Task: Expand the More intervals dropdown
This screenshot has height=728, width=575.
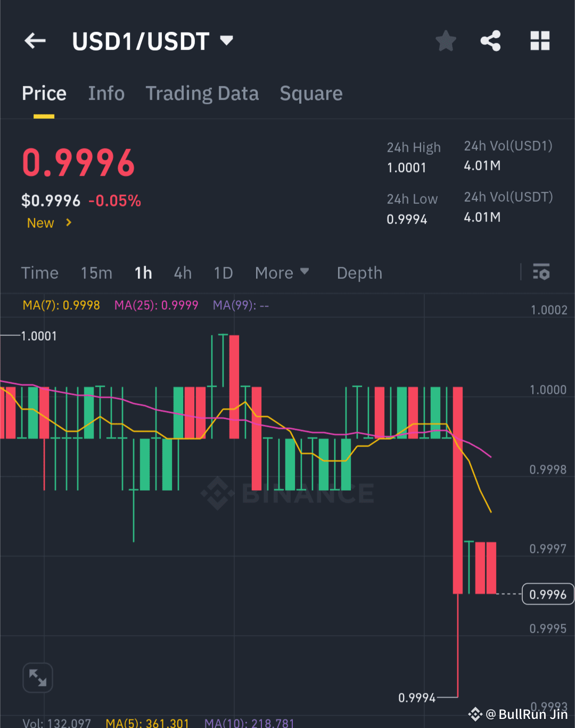Action: [x=282, y=273]
